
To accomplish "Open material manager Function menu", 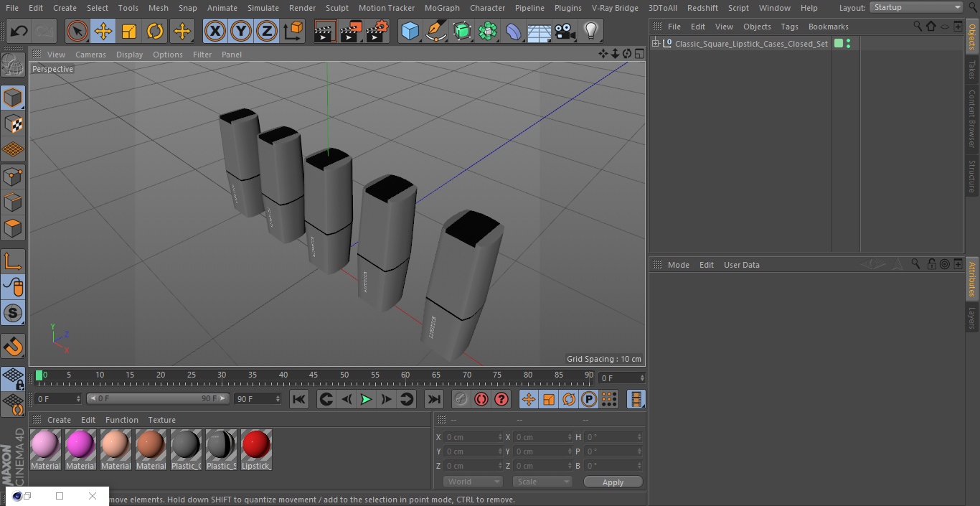I will 122,420.
